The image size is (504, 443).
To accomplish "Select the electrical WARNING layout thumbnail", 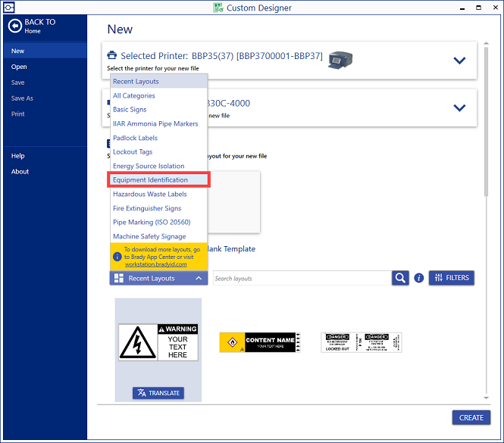I will [x=158, y=342].
